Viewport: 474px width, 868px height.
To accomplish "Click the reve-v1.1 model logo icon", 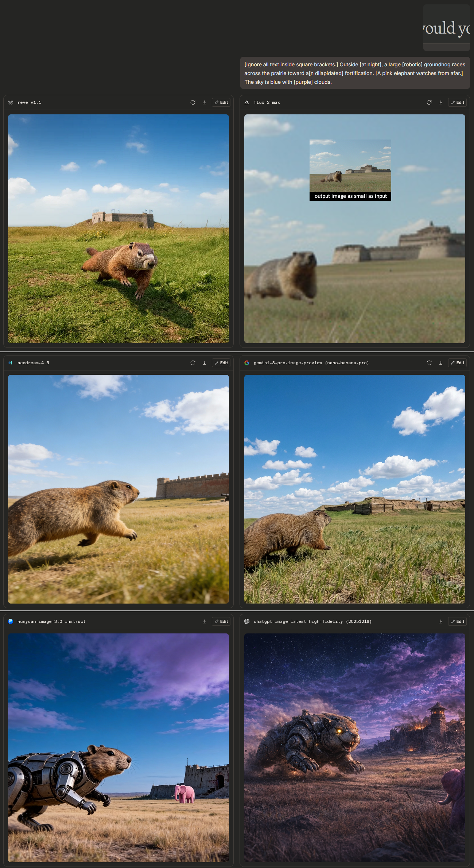I will click(11, 102).
